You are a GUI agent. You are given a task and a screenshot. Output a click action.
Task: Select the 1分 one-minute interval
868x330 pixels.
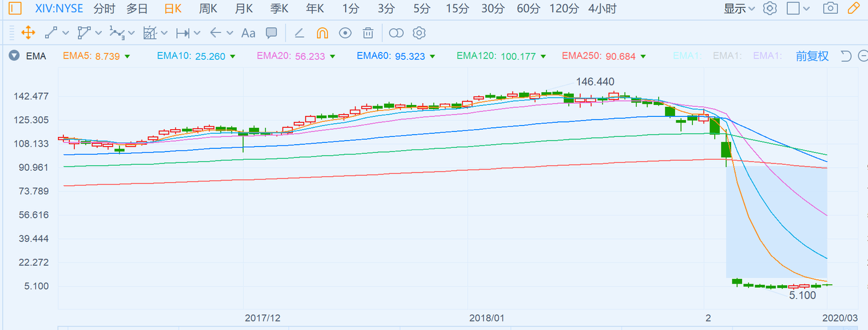click(350, 8)
